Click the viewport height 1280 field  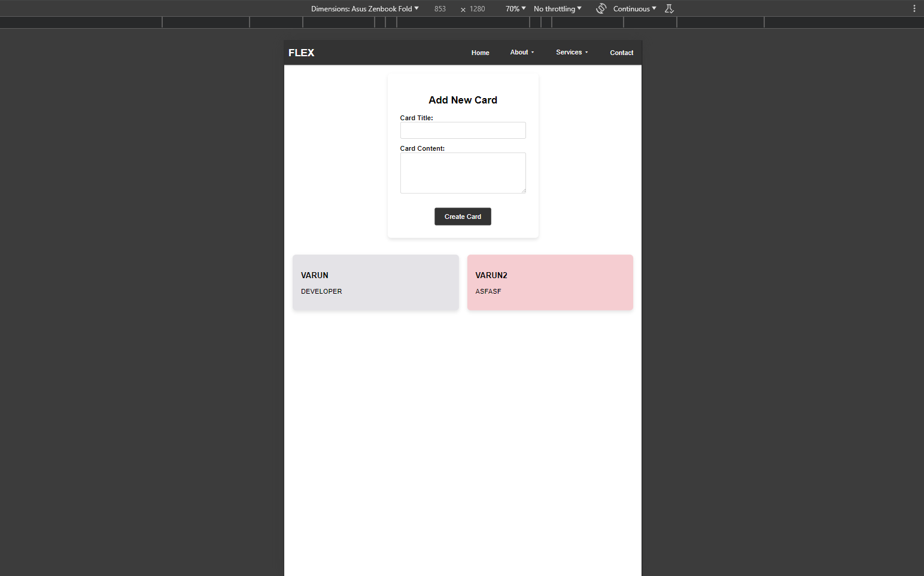click(478, 8)
